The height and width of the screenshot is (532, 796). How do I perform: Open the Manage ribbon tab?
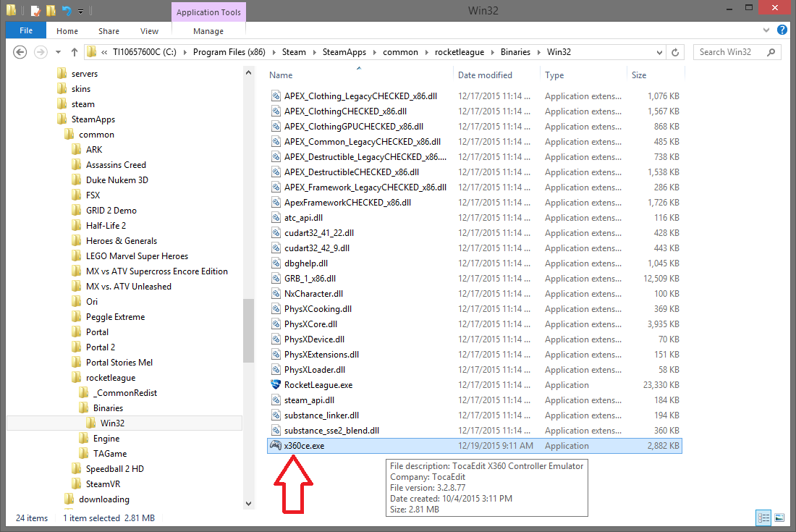tap(208, 31)
